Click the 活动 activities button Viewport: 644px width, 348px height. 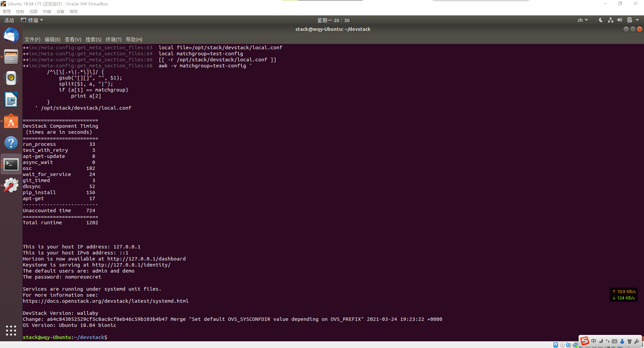click(x=9, y=20)
